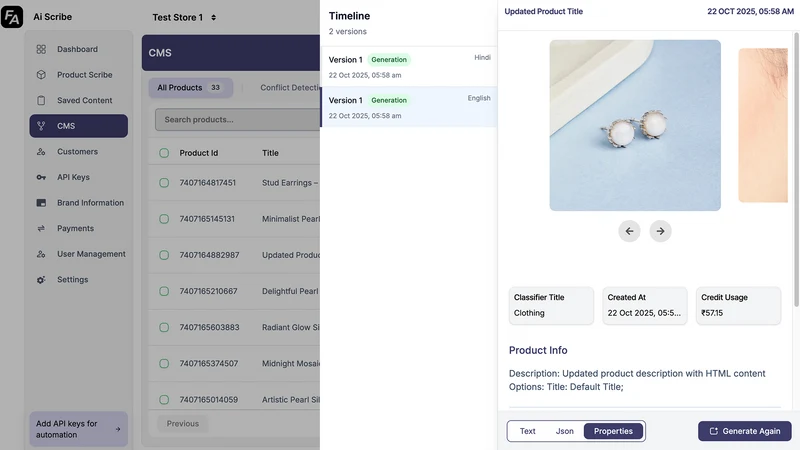800x450 pixels.
Task: Select checkbox for product 7407164817451
Action: pos(164,183)
